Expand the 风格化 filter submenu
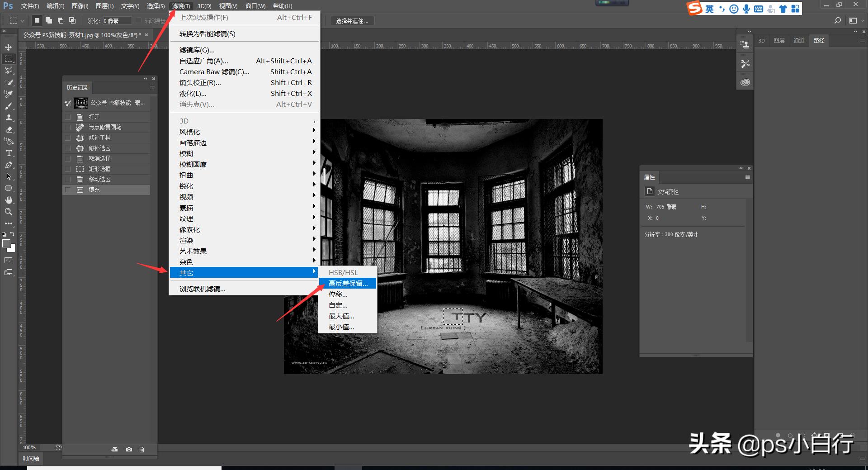This screenshot has width=868, height=470. pyautogui.click(x=244, y=132)
